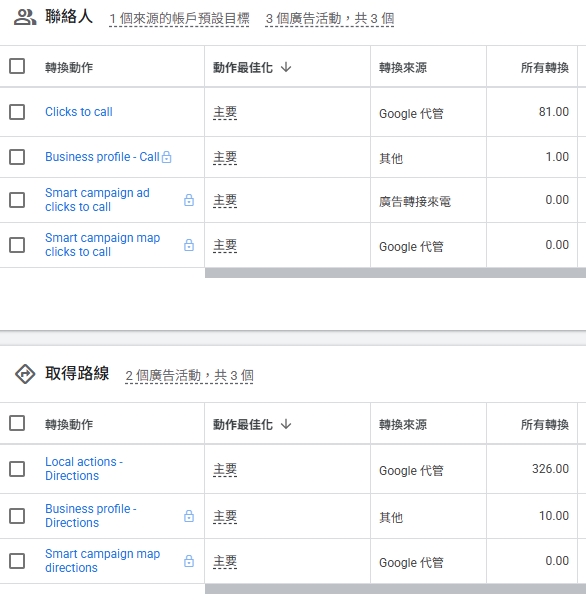Click Google 代管 in Smart campaign map directions row
The height and width of the screenshot is (602, 586).
[411, 562]
